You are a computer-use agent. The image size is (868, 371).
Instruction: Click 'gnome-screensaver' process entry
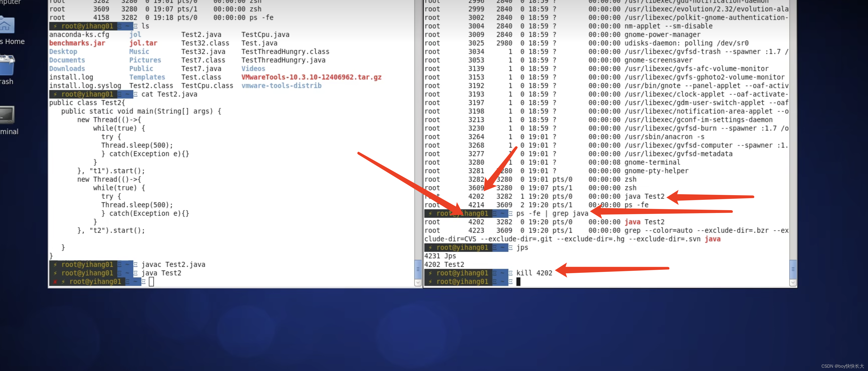[x=658, y=60]
